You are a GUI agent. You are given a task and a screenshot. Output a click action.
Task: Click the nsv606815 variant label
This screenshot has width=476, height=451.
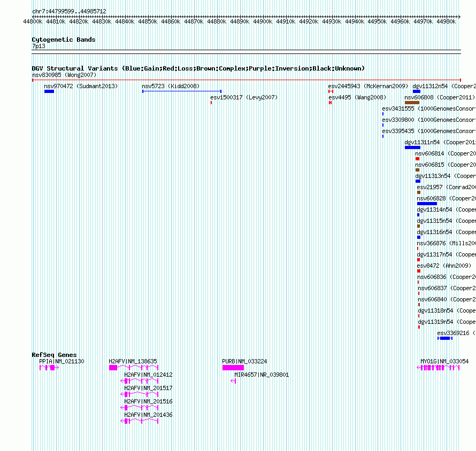coord(446,165)
